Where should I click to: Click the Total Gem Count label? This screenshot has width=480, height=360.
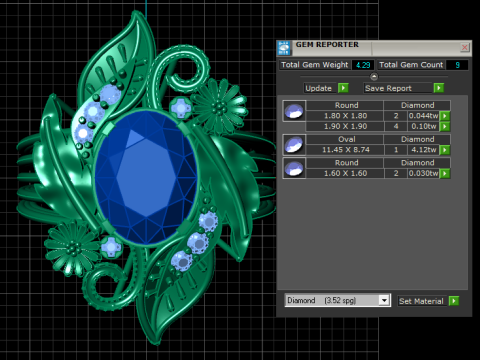pos(411,65)
